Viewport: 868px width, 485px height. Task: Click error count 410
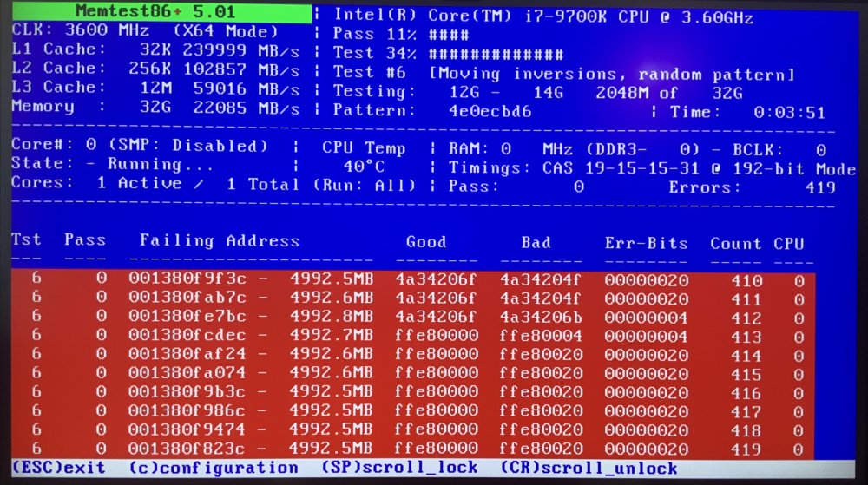pos(746,281)
